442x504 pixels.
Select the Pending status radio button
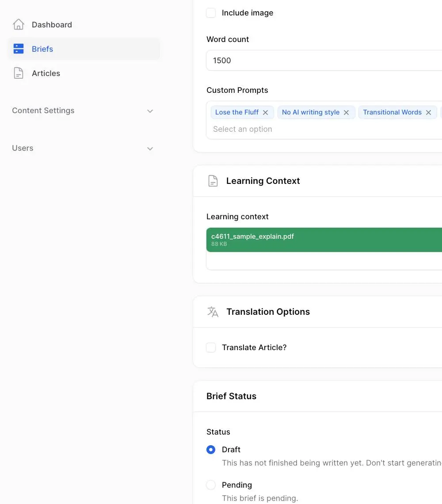211,485
